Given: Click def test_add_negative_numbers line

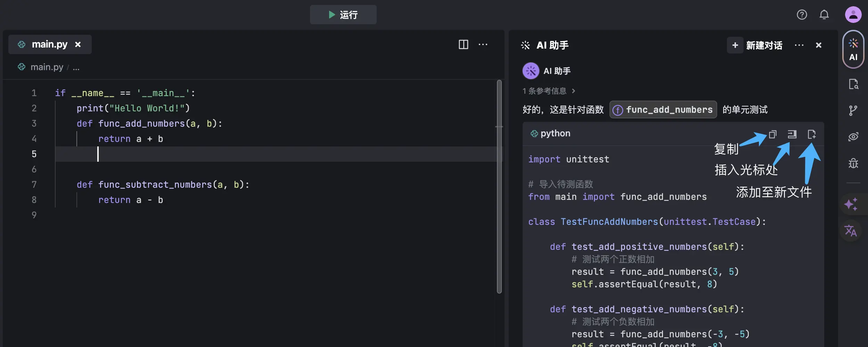Looking at the screenshot, I should [x=647, y=309].
